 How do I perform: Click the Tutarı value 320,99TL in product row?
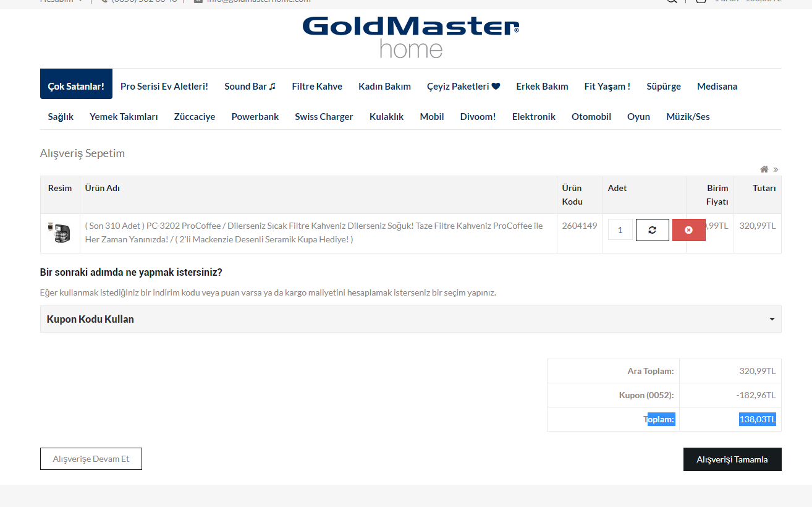coord(758,226)
